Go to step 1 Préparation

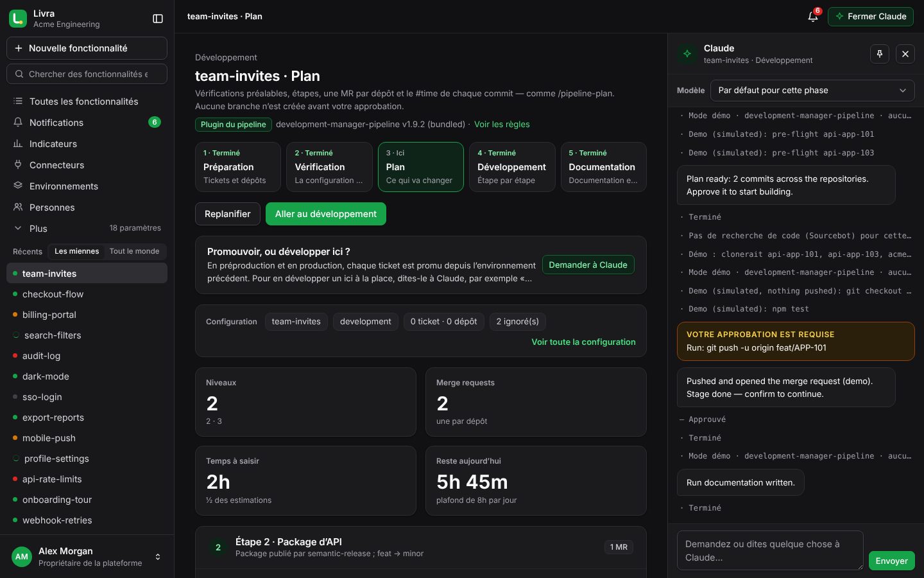point(238,167)
